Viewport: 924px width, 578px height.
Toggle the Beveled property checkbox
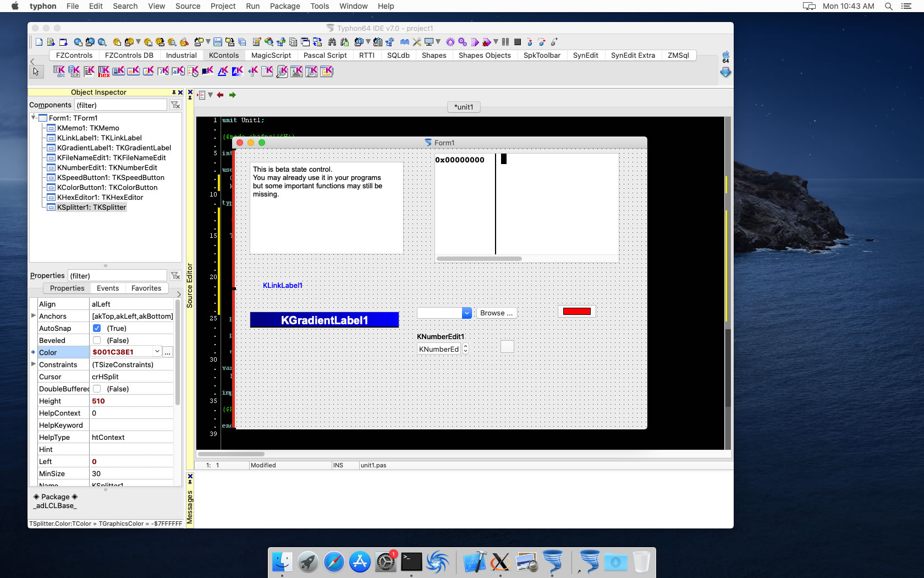[97, 340]
